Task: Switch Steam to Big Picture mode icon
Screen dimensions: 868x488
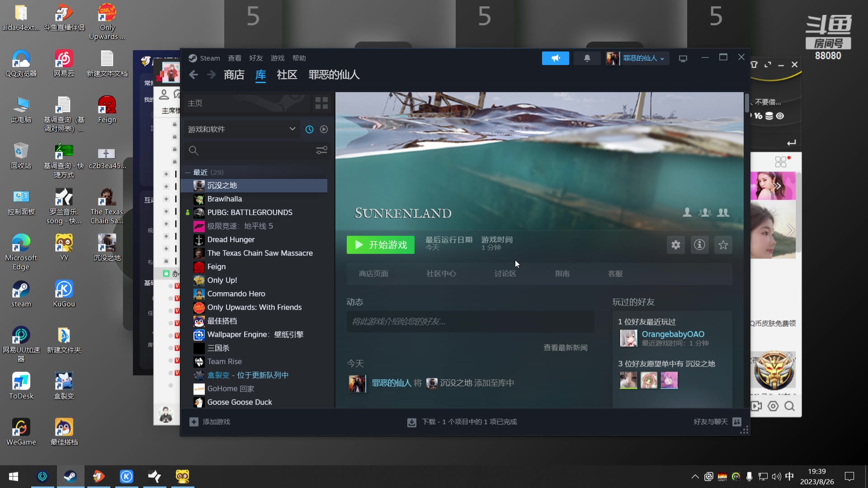Action: 683,58
